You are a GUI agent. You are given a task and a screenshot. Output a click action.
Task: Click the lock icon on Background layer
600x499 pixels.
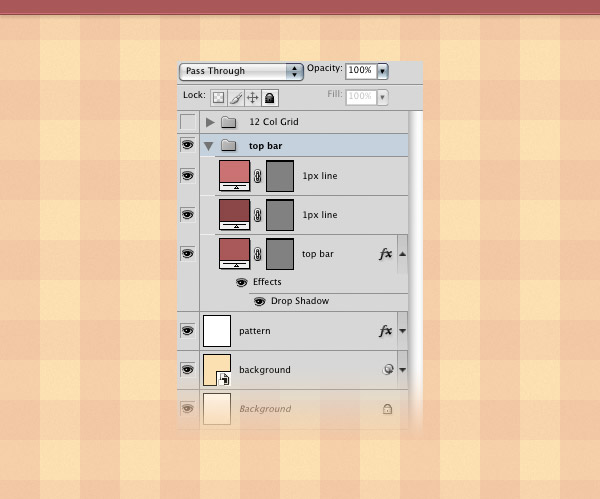[x=387, y=409]
